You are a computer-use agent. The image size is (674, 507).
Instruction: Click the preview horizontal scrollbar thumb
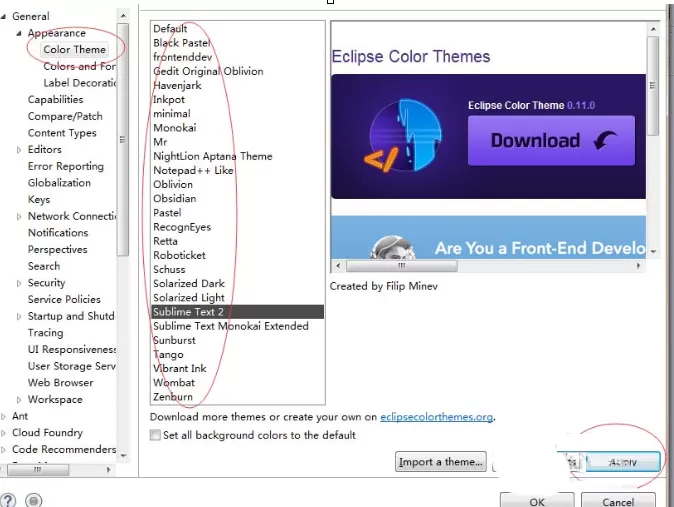pos(401,266)
